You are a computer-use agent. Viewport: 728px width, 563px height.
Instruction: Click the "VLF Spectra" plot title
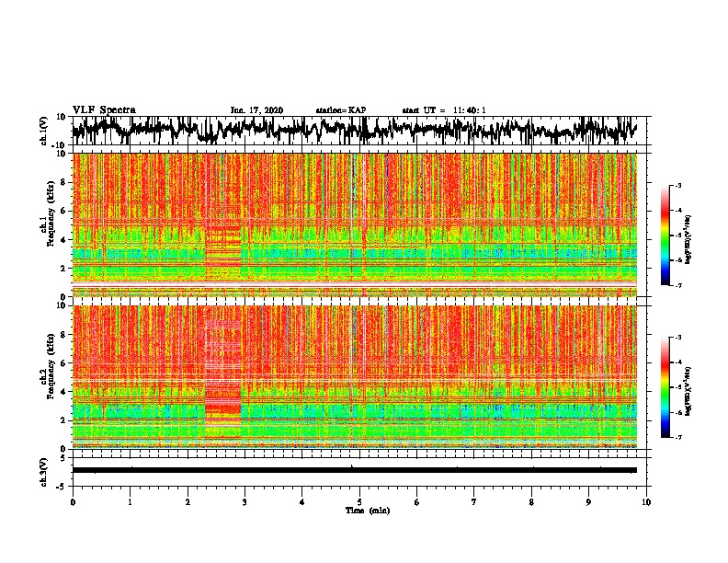tap(104, 110)
